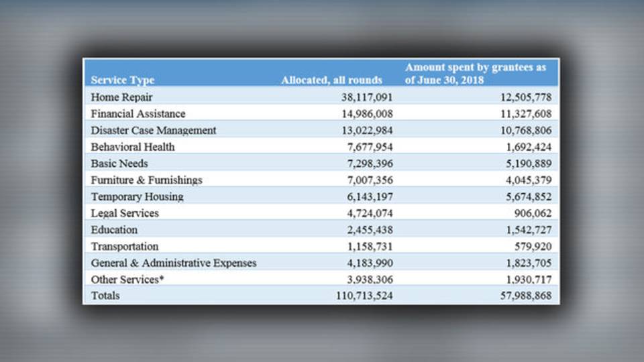Click the allocated value 38,117,091
This screenshot has height=362, width=644.
coord(367,97)
